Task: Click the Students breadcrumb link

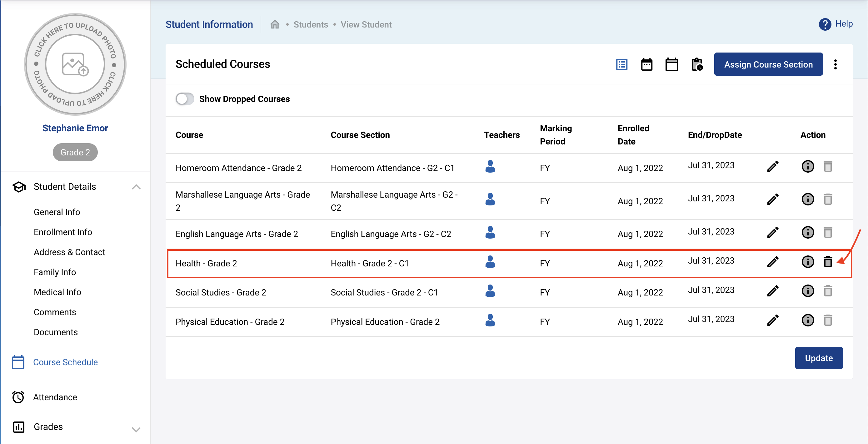Action: (x=310, y=25)
